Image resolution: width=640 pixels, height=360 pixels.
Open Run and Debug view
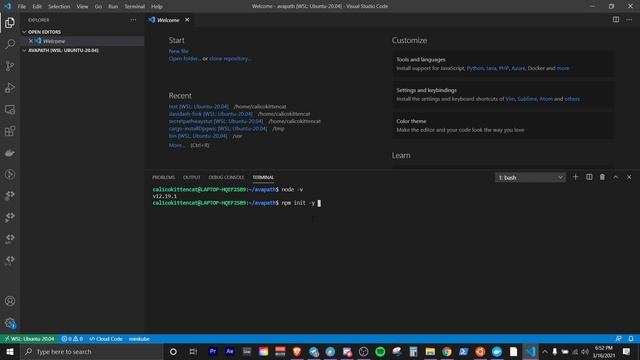click(10, 87)
